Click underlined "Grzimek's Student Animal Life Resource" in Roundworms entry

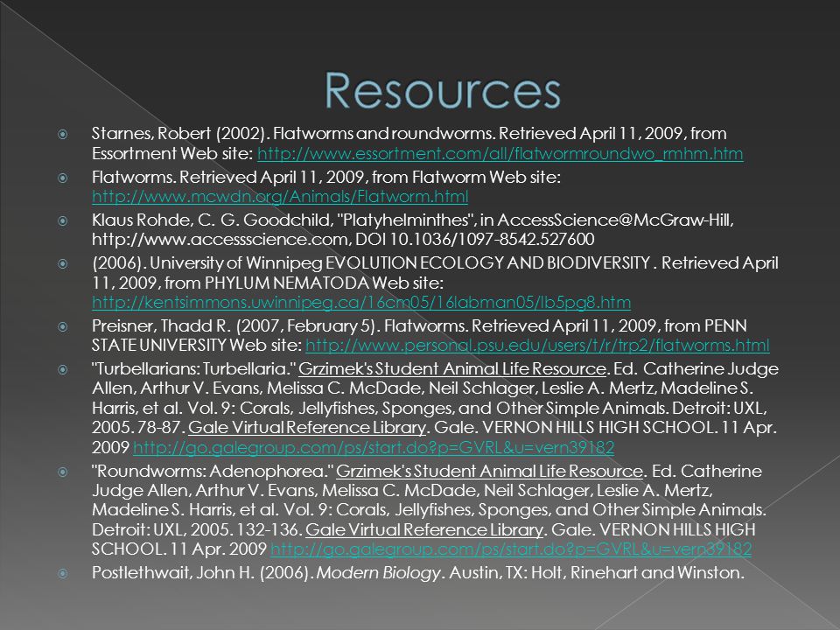pyautogui.click(x=489, y=472)
